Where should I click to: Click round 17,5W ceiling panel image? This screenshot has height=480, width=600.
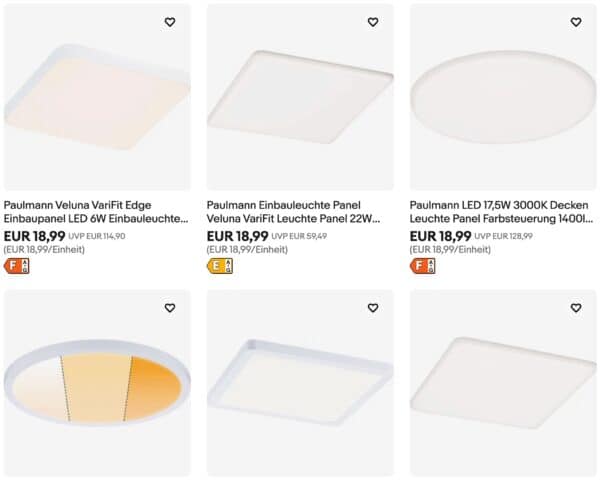pos(502,100)
